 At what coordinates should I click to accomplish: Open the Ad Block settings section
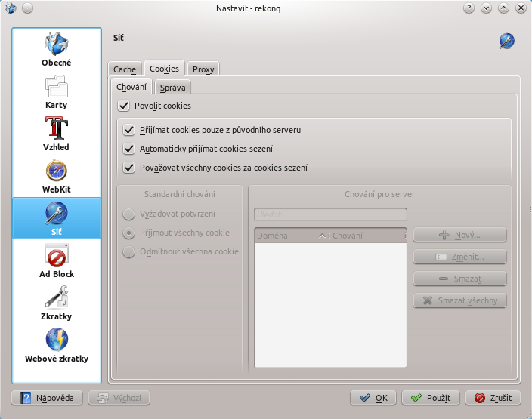57,260
